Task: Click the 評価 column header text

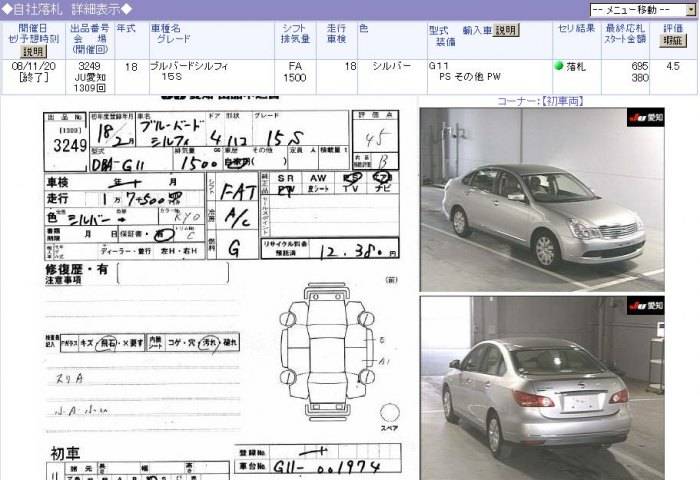Action: [x=673, y=28]
